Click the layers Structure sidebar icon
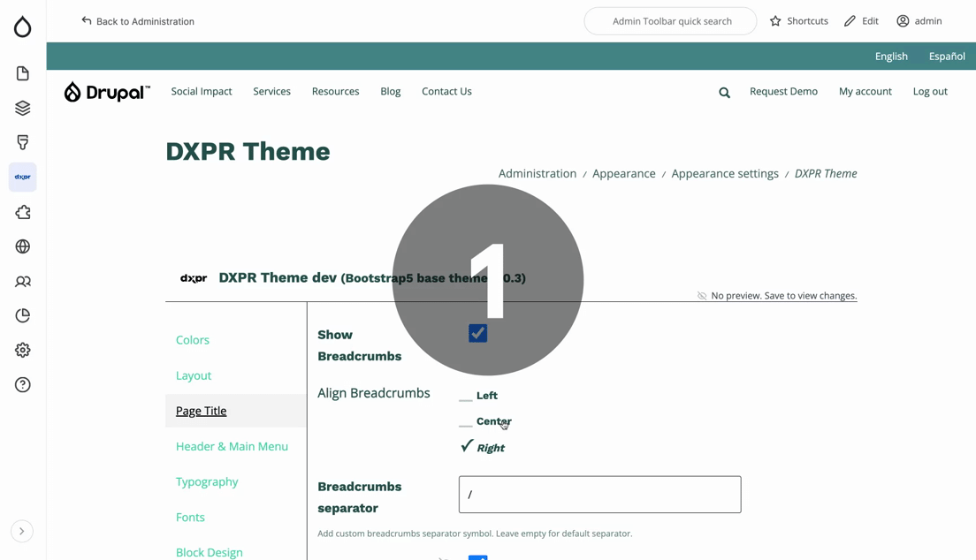Image resolution: width=976 pixels, height=560 pixels. pos(23,108)
